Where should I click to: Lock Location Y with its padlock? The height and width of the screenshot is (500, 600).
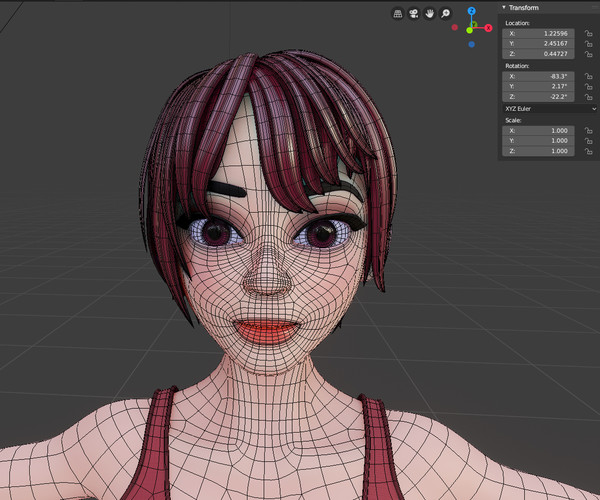click(588, 44)
